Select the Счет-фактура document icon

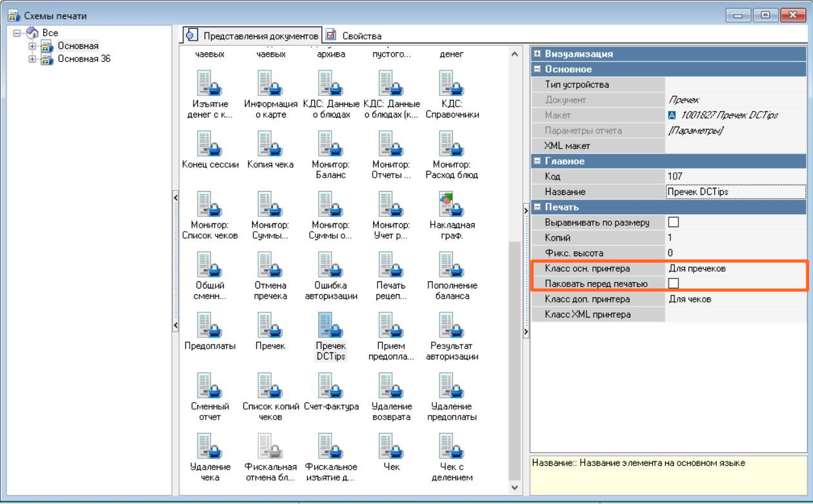pyautogui.click(x=330, y=385)
